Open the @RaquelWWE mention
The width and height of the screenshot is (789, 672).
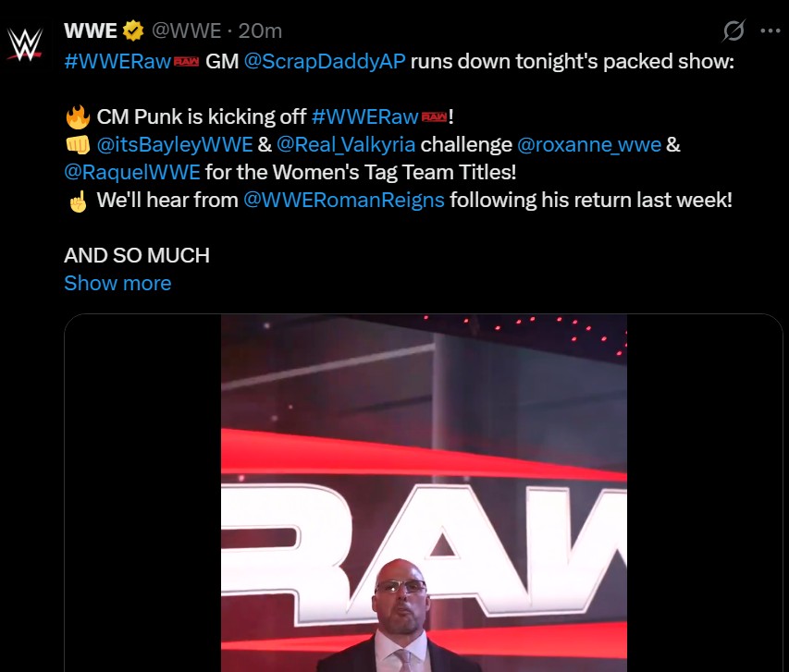132,173
